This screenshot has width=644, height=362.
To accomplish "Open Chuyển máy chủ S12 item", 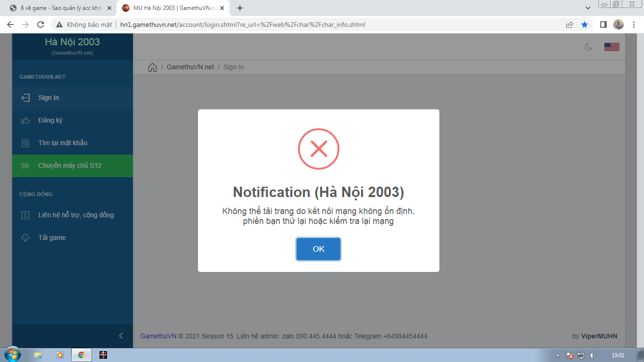I will click(x=70, y=166).
